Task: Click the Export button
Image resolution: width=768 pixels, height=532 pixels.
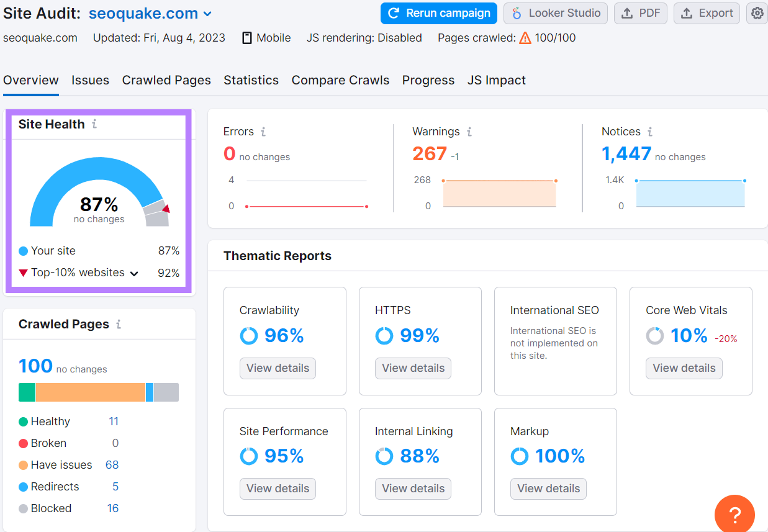Action: pyautogui.click(x=707, y=13)
